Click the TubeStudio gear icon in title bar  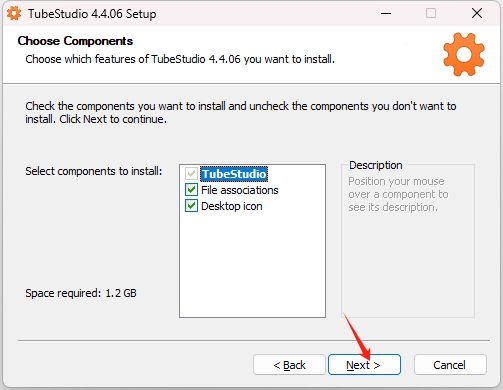(x=14, y=13)
